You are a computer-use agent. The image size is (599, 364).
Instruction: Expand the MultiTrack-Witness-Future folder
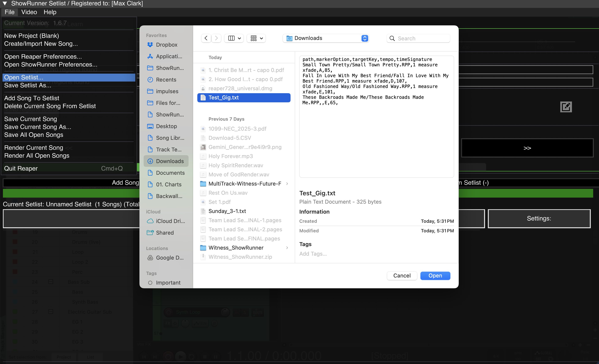click(x=287, y=184)
